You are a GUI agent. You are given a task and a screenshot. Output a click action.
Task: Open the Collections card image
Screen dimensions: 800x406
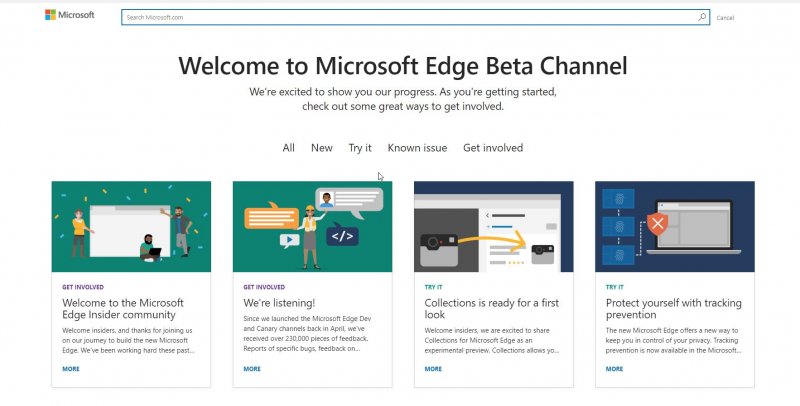[x=493, y=226]
